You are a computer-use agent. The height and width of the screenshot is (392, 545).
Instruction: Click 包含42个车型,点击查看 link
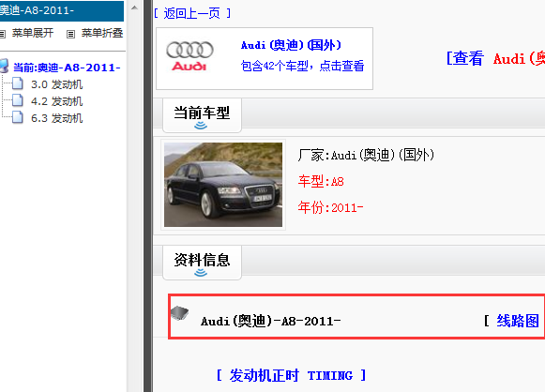(x=302, y=66)
